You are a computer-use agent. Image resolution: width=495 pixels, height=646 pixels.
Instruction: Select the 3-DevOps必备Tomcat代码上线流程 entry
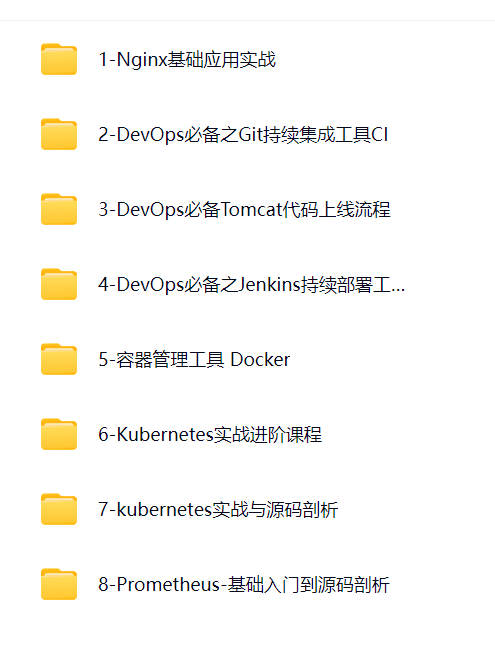pyautogui.click(x=244, y=210)
